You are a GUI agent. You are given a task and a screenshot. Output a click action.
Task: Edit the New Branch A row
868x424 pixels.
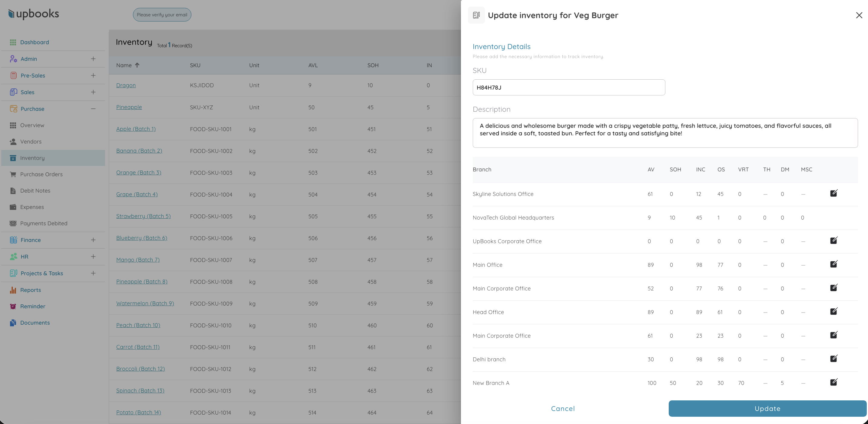(834, 382)
